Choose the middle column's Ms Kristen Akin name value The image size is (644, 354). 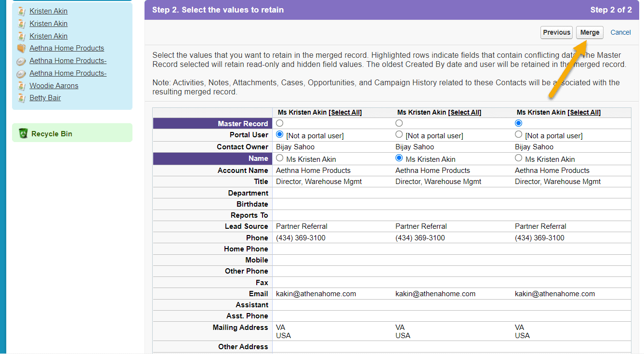coord(399,158)
